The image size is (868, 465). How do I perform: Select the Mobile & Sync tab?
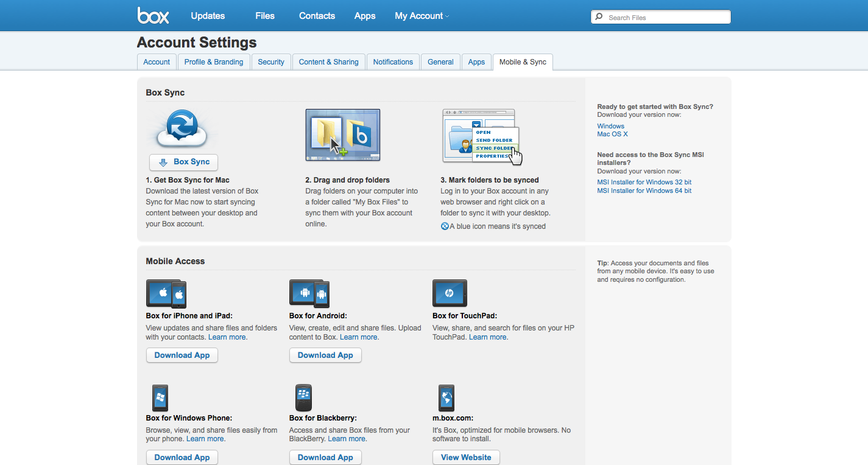click(523, 62)
